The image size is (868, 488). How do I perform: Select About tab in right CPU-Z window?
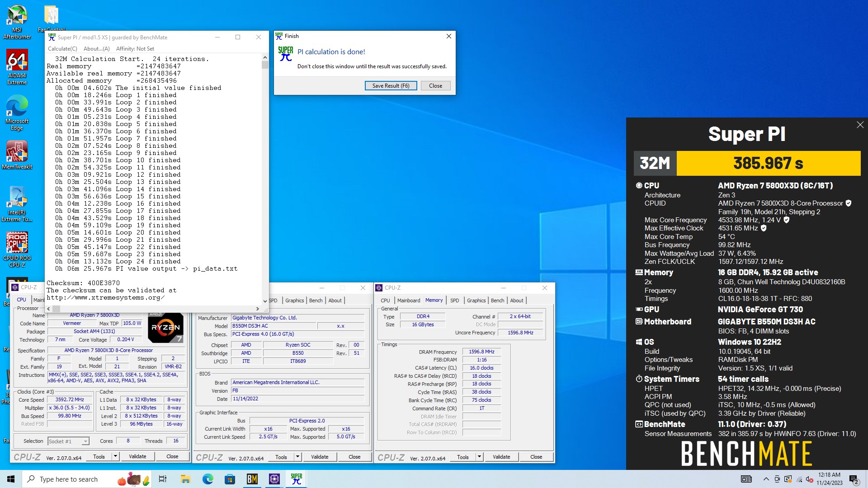516,300
